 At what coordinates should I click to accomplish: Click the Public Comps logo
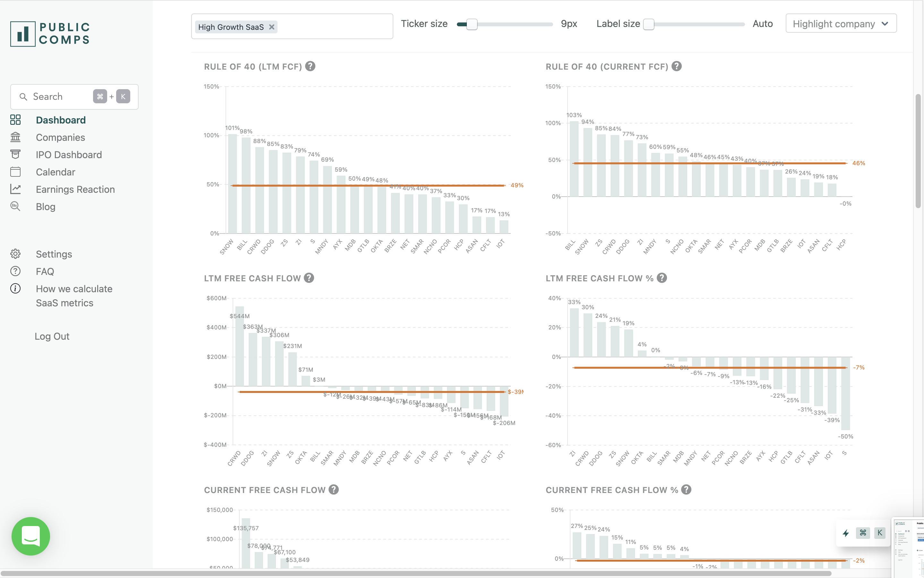click(x=50, y=34)
